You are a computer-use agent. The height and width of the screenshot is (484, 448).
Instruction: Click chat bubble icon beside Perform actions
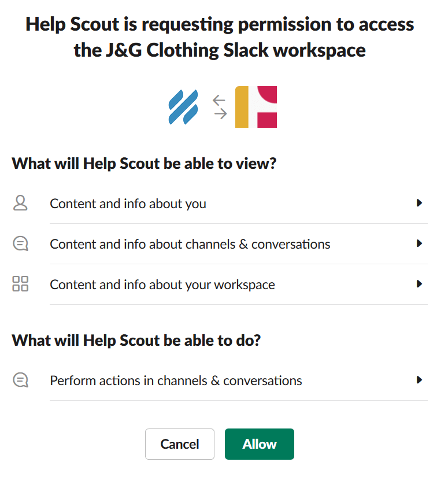pos(20,380)
